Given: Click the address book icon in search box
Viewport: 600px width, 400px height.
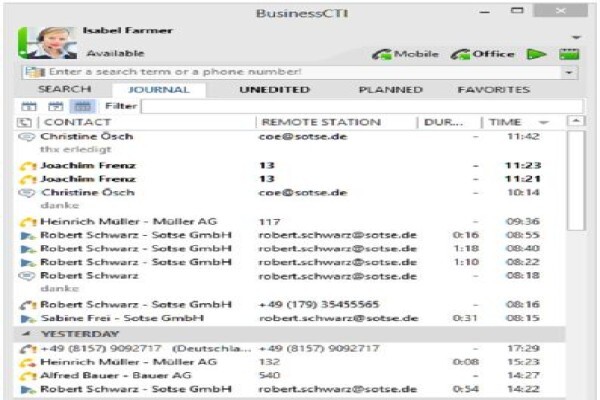Looking at the screenshot, I should pyautogui.click(x=35, y=72).
